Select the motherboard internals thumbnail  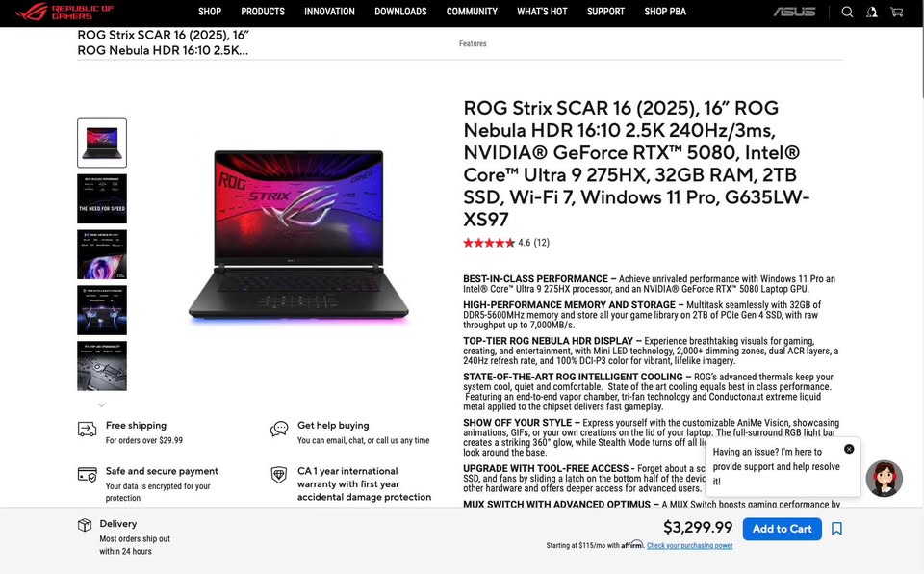coord(102,366)
